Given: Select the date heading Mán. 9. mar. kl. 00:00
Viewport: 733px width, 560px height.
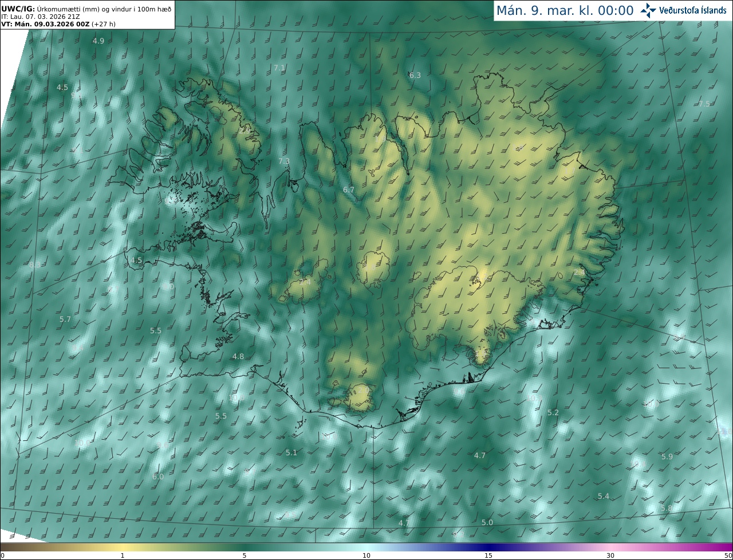Looking at the screenshot, I should (x=565, y=10).
